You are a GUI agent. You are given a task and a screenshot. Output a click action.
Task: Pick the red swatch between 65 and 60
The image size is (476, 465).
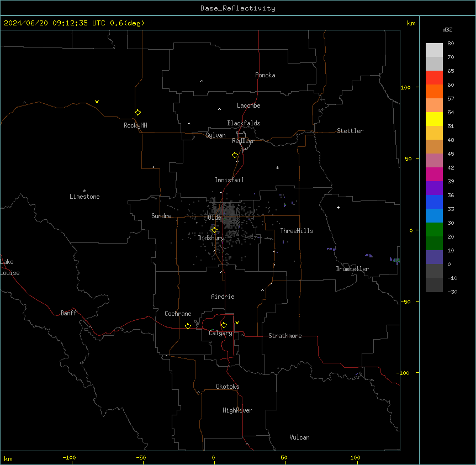tap(434, 78)
